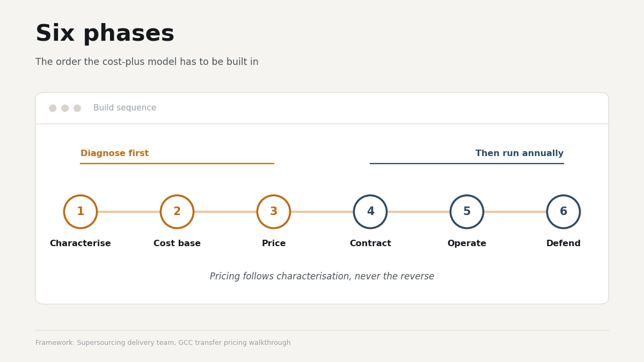Select the Price label

(x=274, y=243)
